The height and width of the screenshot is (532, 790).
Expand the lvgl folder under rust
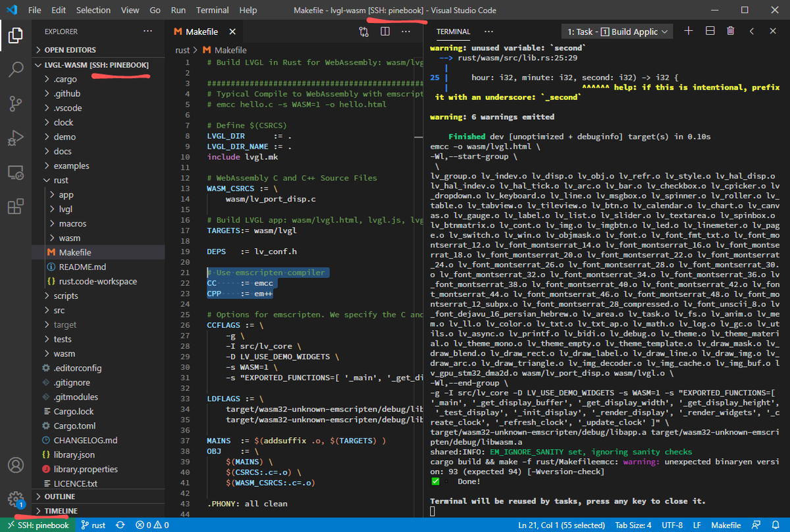[97, 209]
